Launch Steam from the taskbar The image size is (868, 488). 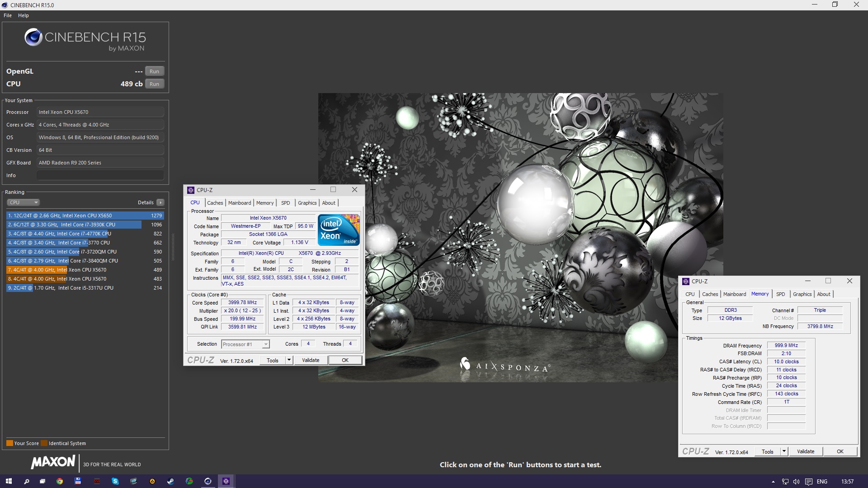[170, 481]
